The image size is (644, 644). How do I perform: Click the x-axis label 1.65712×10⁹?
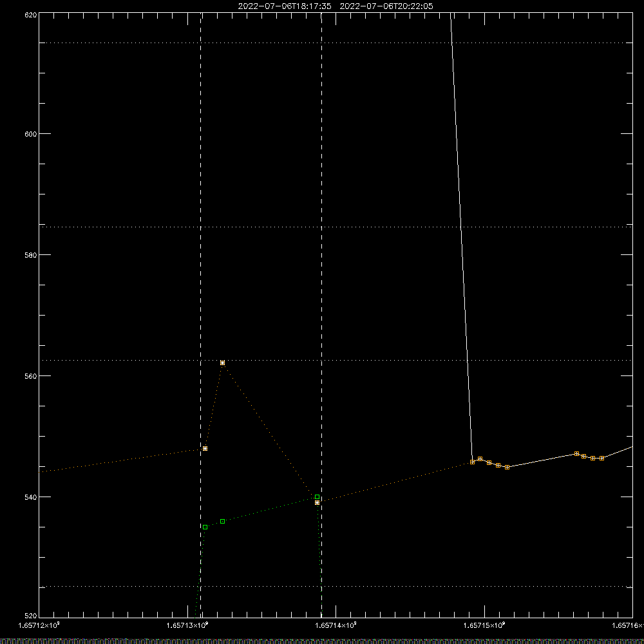[x=39, y=625]
